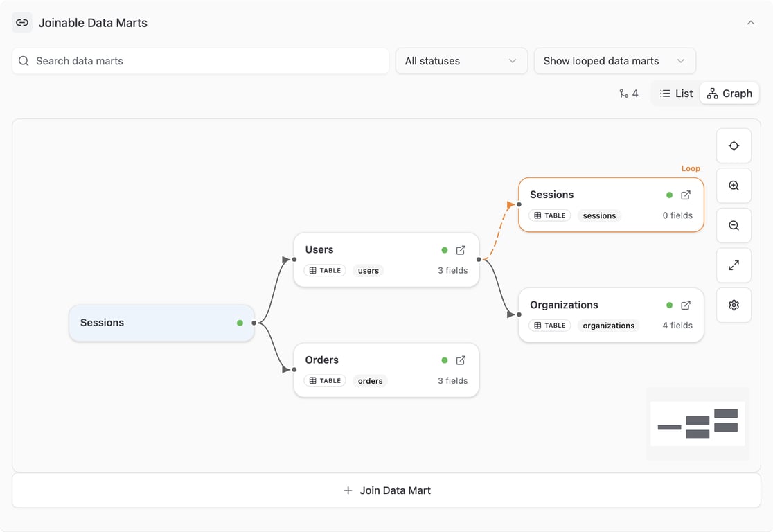Screen dimensions: 773x532
Task: Expand graph to fullscreen
Action: click(x=734, y=266)
